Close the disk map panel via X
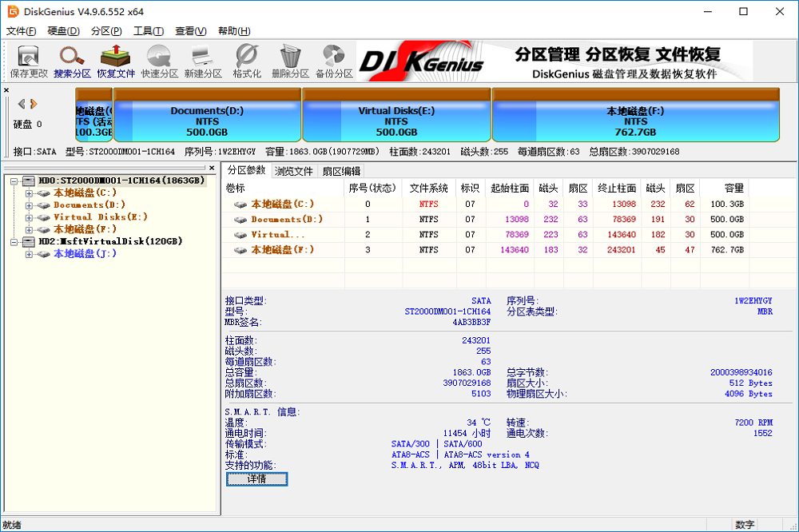 [6, 90]
